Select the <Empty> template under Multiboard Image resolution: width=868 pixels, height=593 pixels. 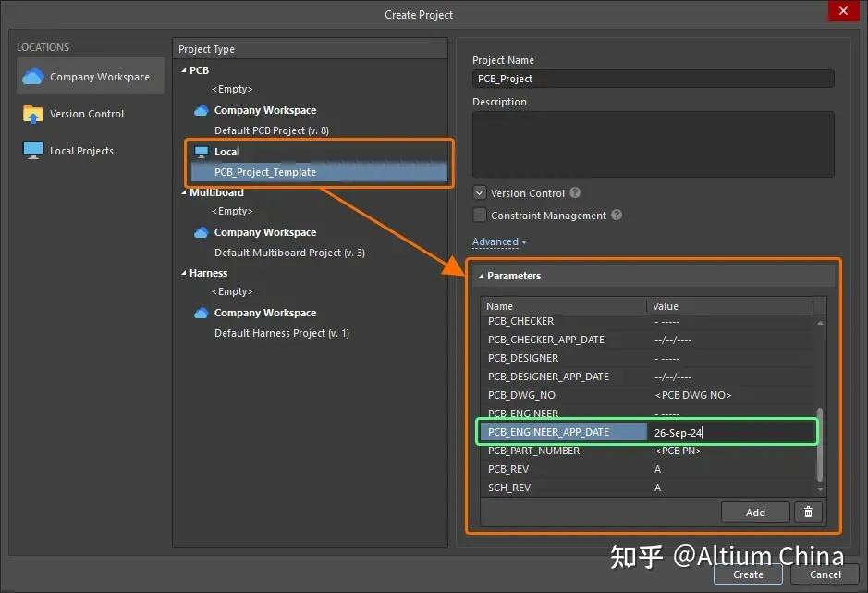pyautogui.click(x=232, y=211)
